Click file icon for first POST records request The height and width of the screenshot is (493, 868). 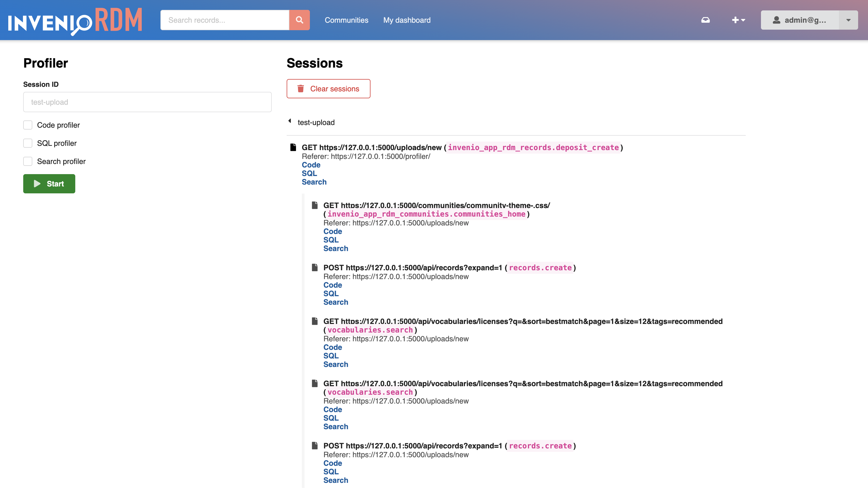pyautogui.click(x=315, y=268)
